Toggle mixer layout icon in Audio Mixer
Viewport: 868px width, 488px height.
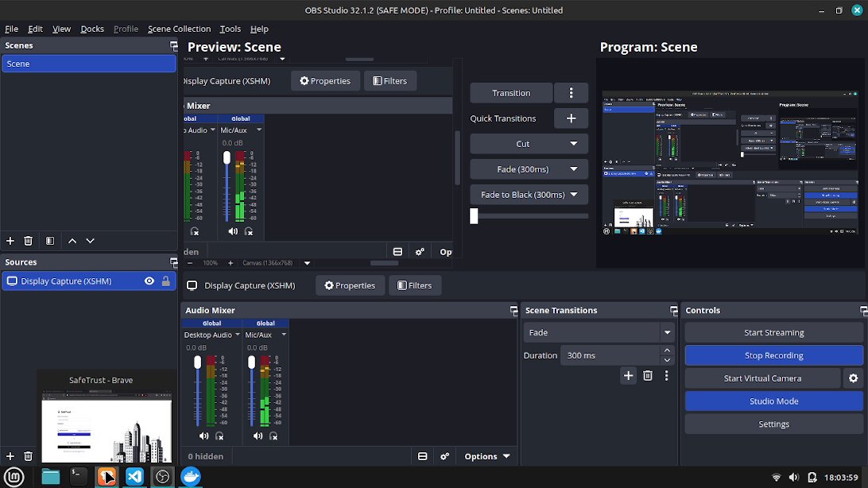422,456
